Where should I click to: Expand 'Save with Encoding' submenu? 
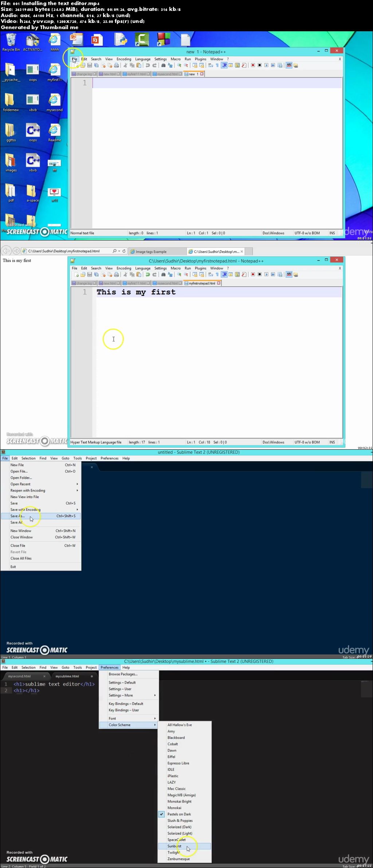coord(41,510)
